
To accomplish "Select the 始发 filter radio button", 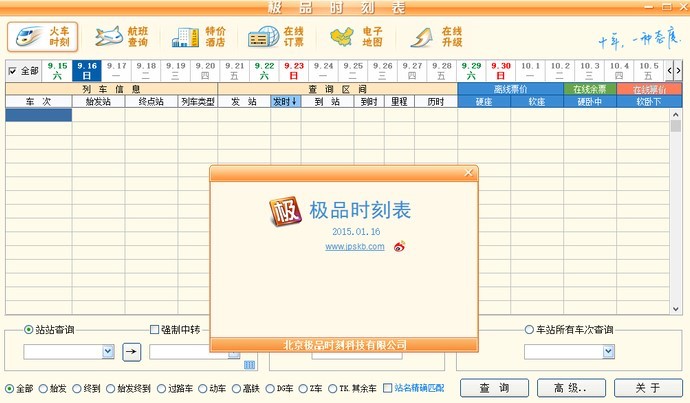I will point(43,388).
